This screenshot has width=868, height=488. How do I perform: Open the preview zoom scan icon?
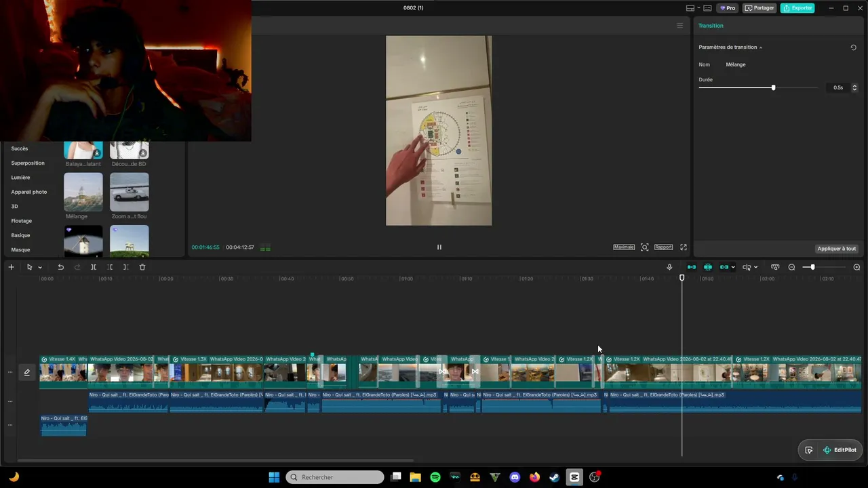pos(644,247)
